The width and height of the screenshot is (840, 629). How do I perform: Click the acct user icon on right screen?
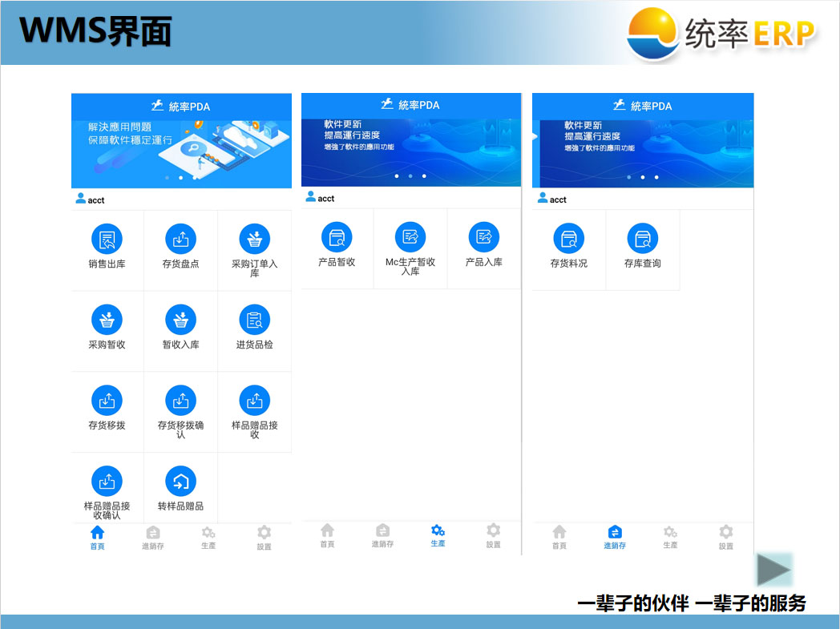[543, 198]
